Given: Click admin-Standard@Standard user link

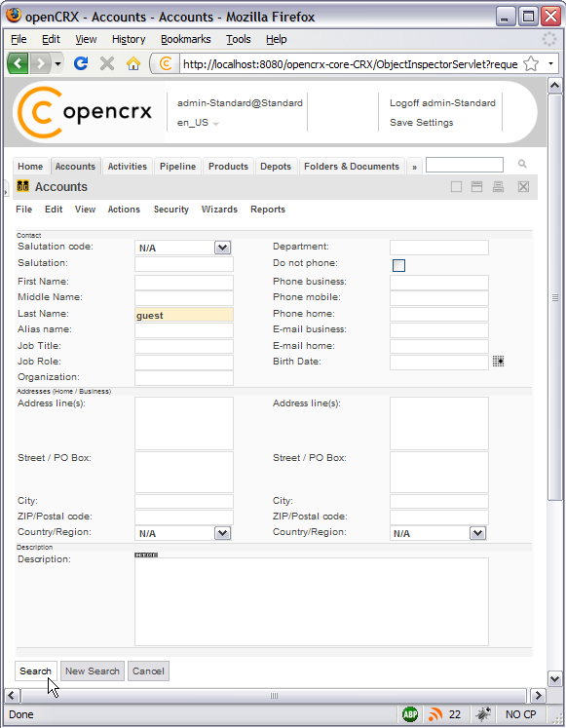Looking at the screenshot, I should 240,103.
